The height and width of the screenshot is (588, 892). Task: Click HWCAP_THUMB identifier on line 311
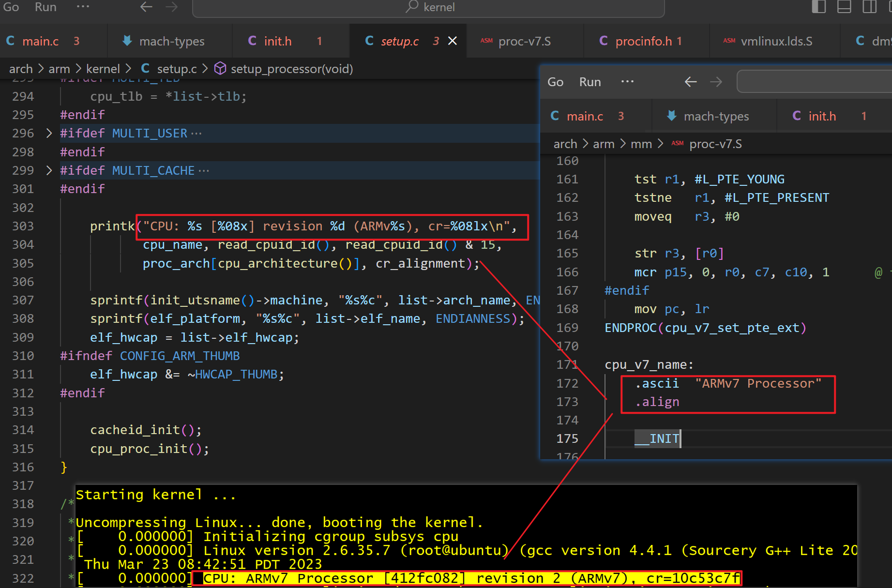(x=236, y=374)
